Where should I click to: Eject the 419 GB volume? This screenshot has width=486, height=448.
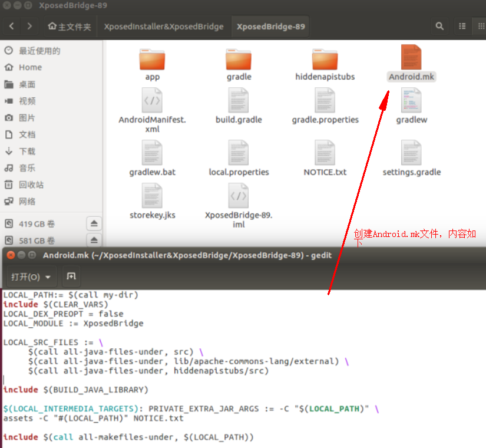coord(94,223)
